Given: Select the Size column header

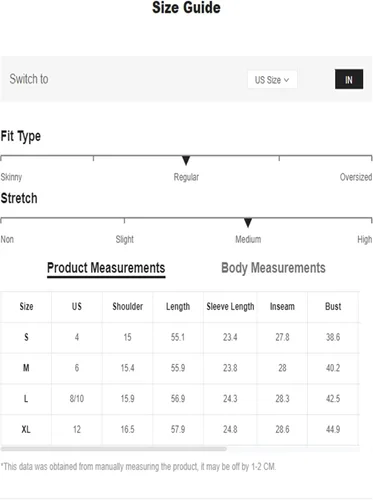Looking at the screenshot, I should point(26,307).
